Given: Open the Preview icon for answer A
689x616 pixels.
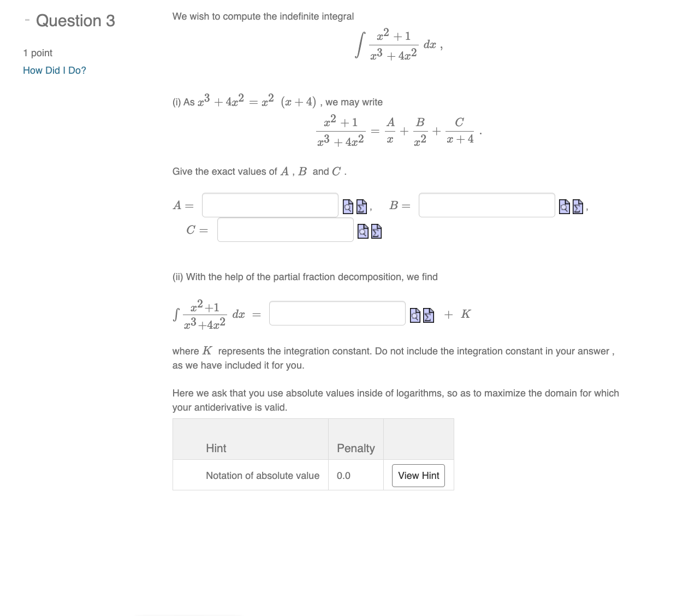Looking at the screenshot, I should (348, 206).
